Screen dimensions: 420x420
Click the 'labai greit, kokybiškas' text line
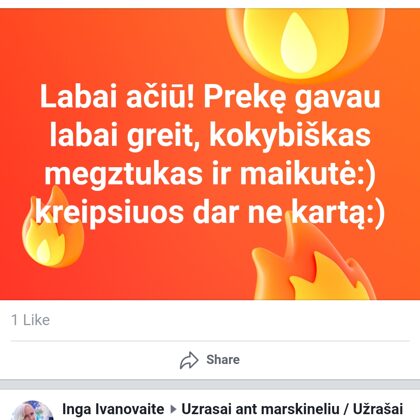tap(210, 135)
